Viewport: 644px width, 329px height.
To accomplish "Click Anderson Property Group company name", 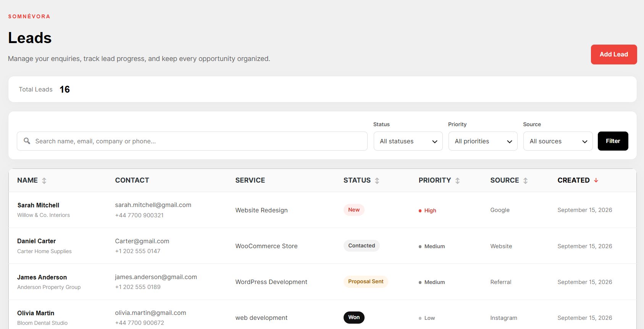I will (x=49, y=287).
